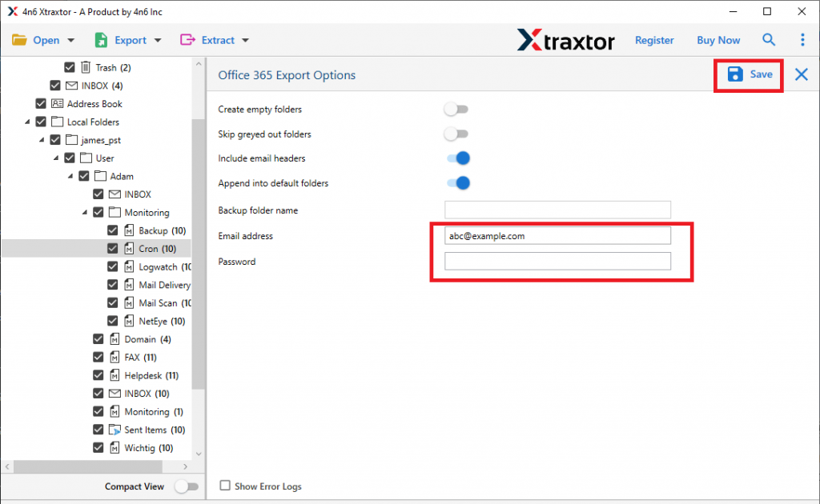The width and height of the screenshot is (820, 504).
Task: Open the three-dot more options menu
Action: coord(802,40)
